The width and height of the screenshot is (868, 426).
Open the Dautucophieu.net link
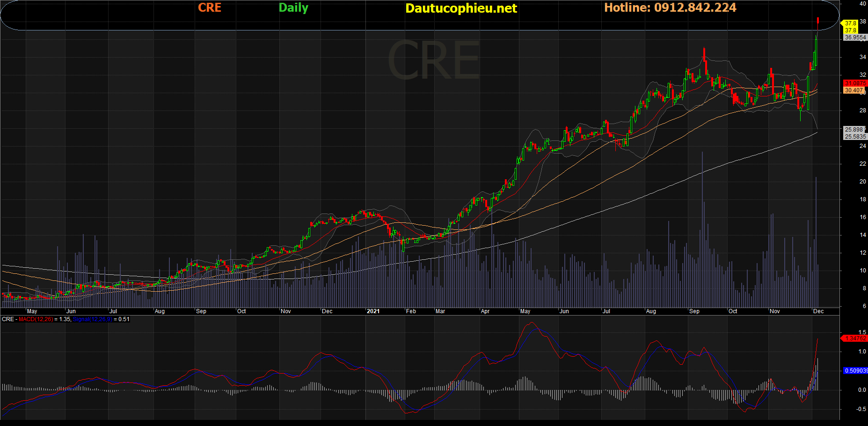tap(461, 8)
